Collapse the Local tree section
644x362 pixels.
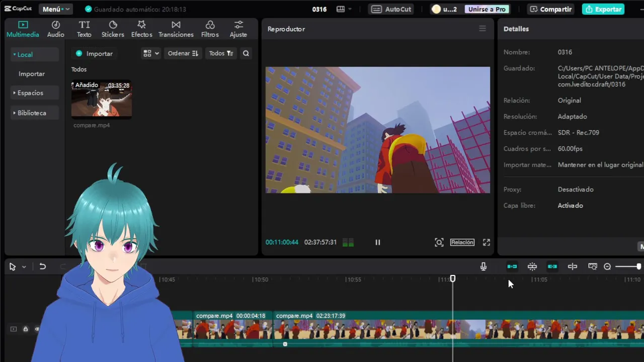pyautogui.click(x=34, y=54)
